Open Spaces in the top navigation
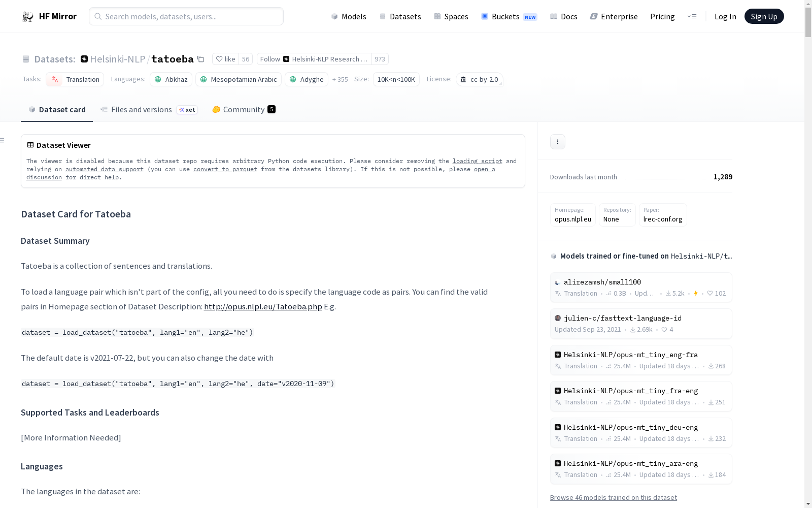The height and width of the screenshot is (508, 812). coord(451,17)
